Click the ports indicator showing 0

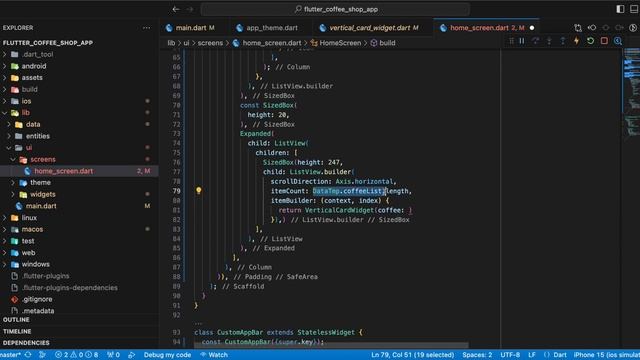(x=113, y=355)
